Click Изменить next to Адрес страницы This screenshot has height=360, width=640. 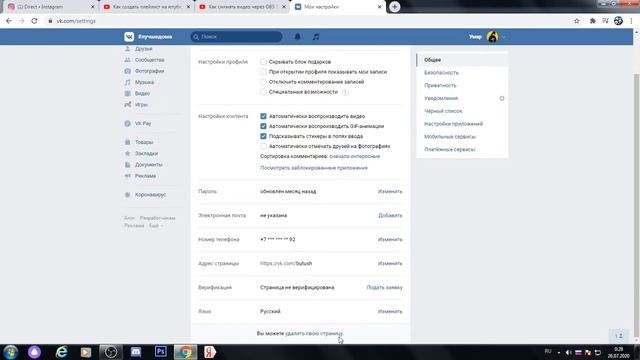(x=390, y=264)
